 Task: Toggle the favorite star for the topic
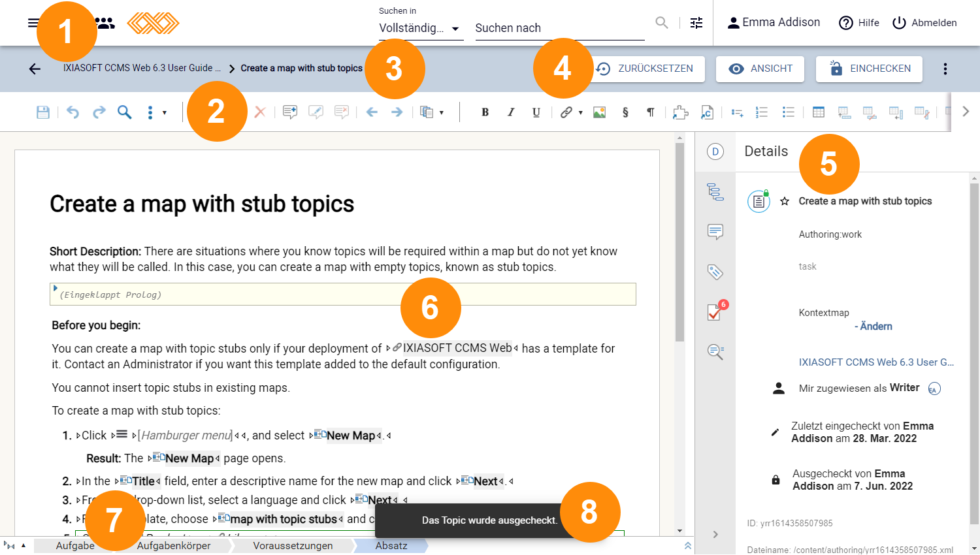(785, 201)
